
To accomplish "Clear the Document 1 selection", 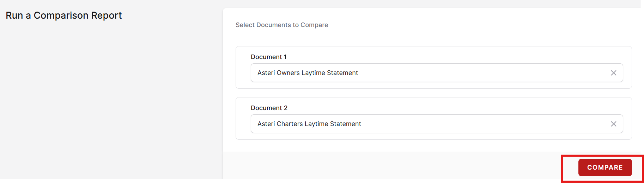I will click(x=613, y=73).
